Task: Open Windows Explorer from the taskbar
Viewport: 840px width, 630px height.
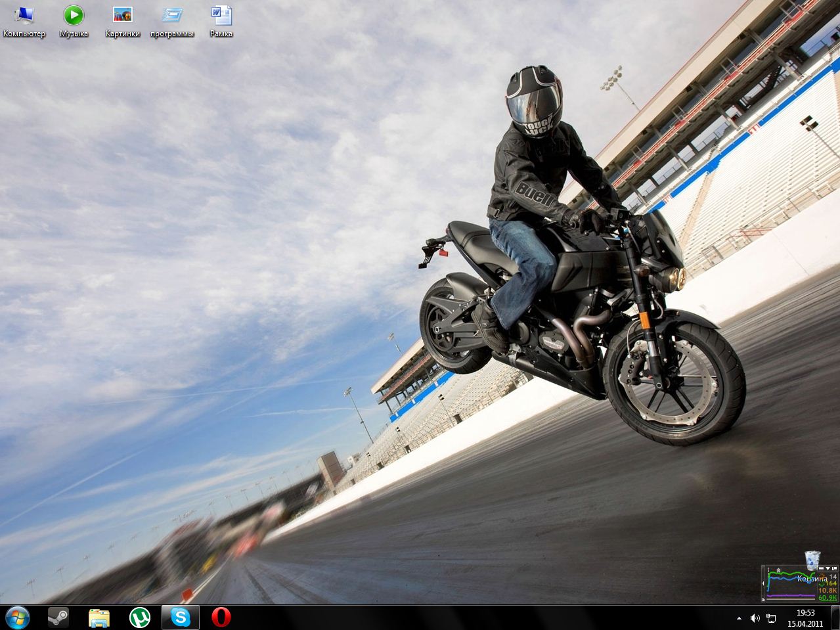Action: [x=99, y=618]
